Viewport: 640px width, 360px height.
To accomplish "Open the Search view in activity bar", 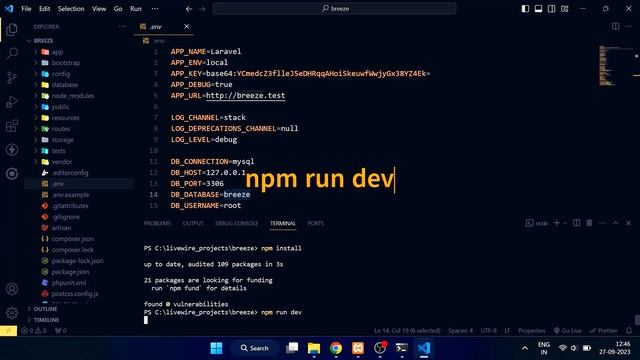I will [x=12, y=53].
